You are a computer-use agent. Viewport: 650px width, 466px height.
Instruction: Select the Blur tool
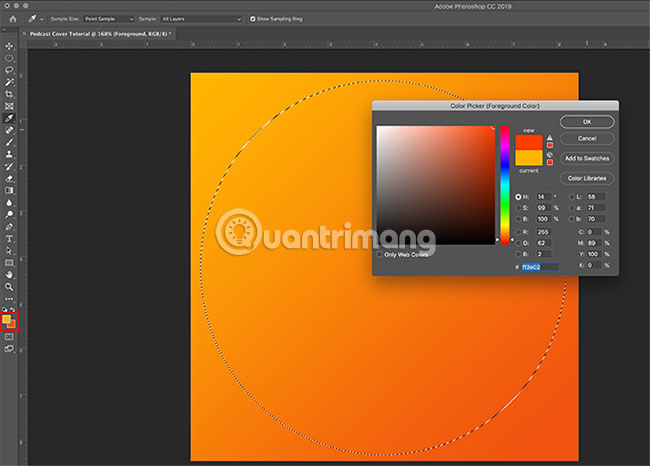[x=9, y=202]
